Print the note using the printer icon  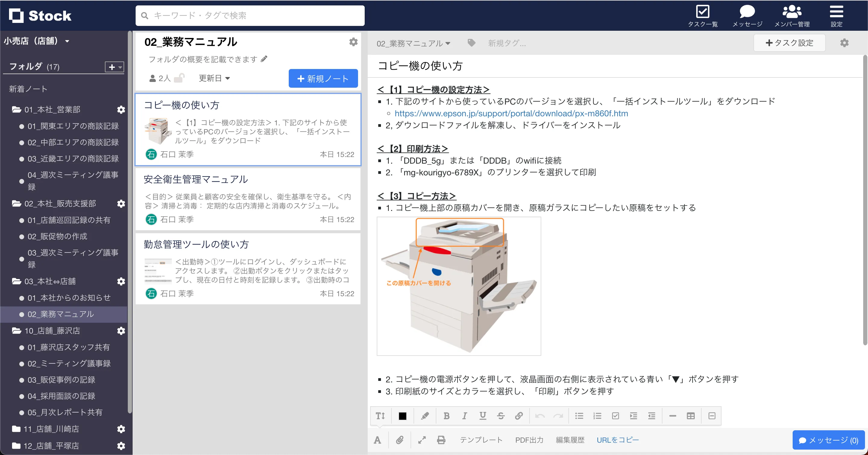coord(441,440)
